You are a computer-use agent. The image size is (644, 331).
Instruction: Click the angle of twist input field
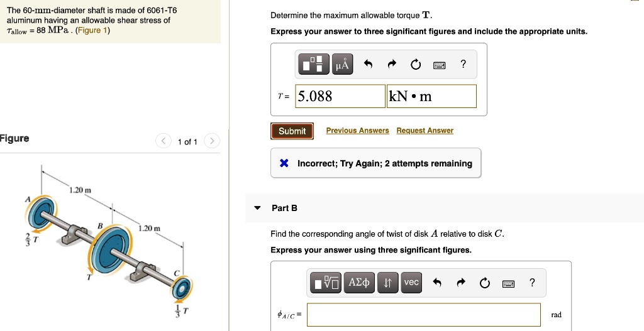[x=423, y=315]
